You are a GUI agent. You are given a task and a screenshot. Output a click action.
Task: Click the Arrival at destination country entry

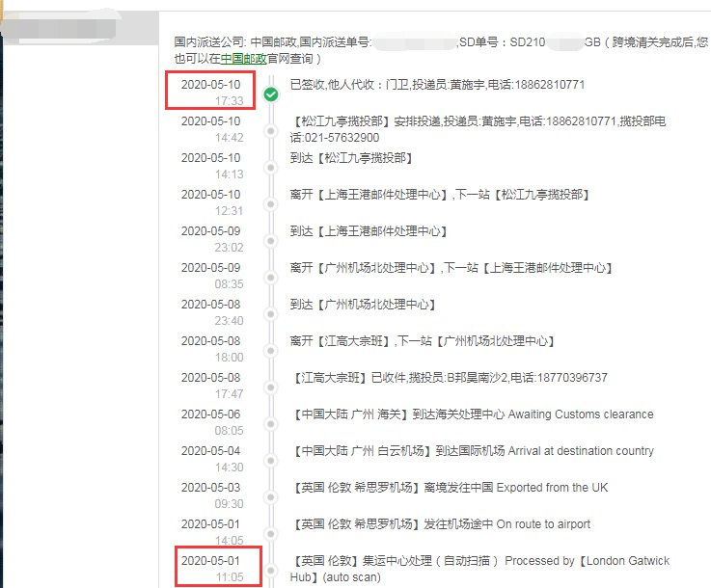tap(472, 451)
